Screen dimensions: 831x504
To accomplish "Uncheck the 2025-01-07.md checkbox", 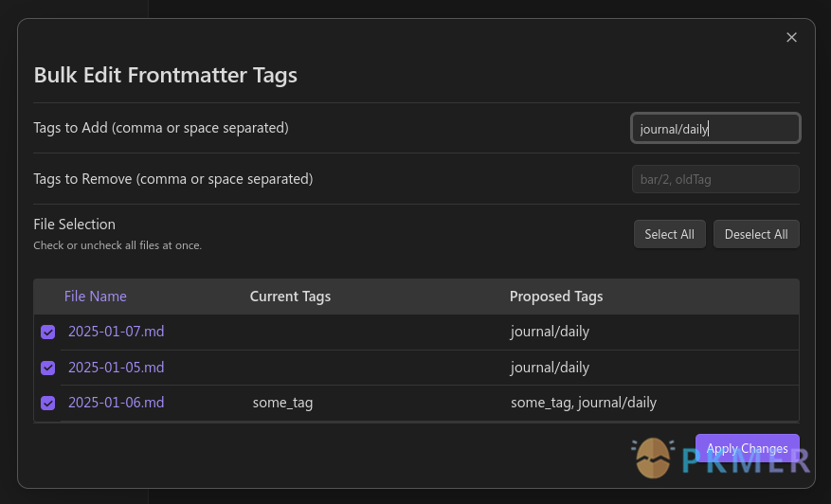I will (47, 333).
